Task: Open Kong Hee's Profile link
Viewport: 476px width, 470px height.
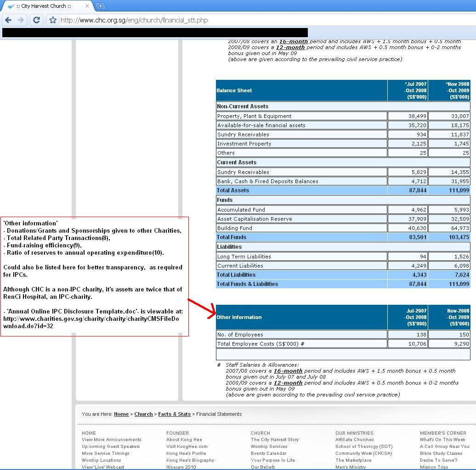Action: tap(186, 453)
